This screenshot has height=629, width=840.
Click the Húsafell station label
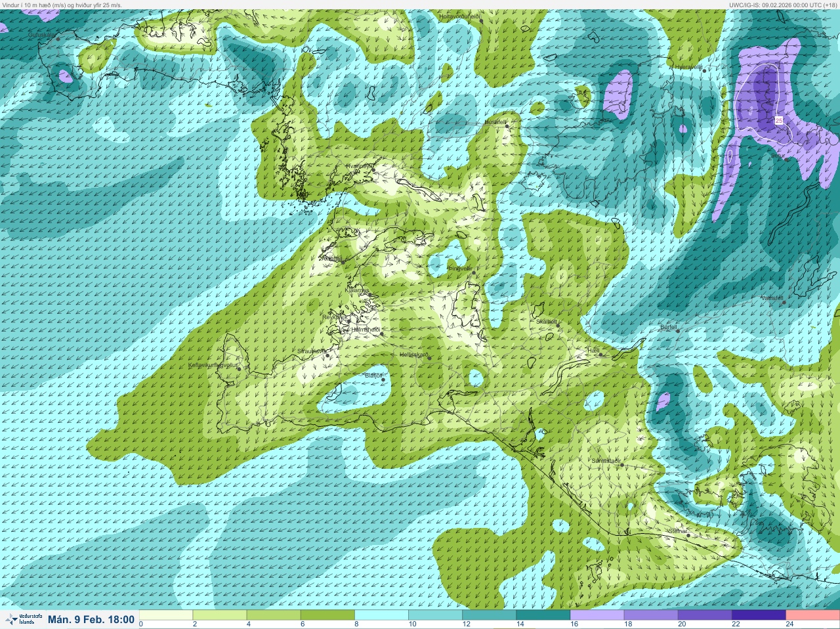tap(495, 121)
